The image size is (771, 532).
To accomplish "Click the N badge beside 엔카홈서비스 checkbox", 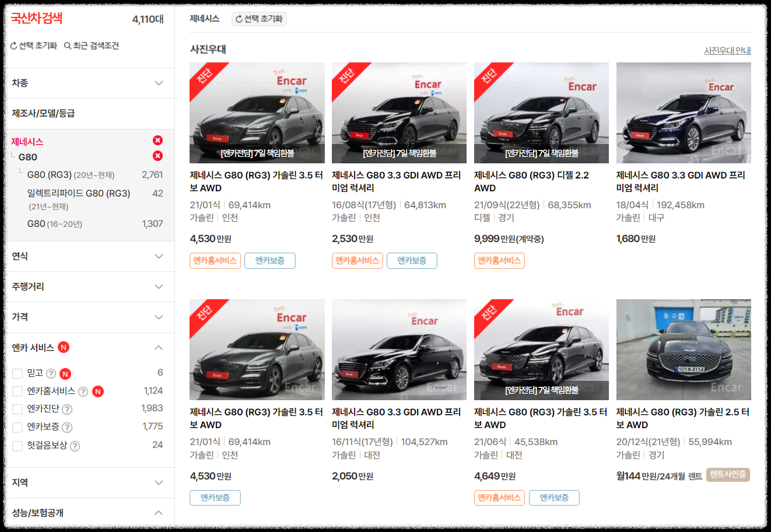I will (98, 391).
